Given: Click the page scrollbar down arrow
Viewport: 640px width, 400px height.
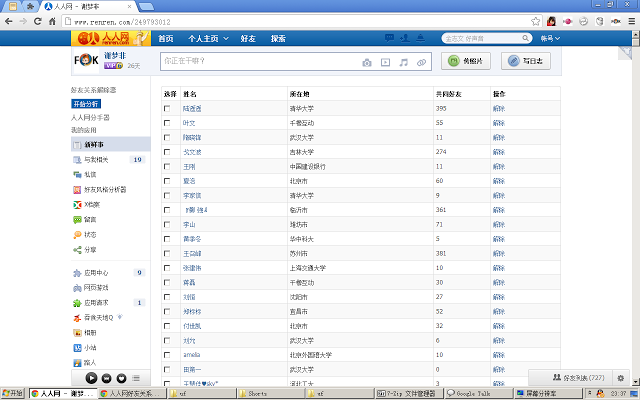Looking at the screenshot, I should click(636, 382).
